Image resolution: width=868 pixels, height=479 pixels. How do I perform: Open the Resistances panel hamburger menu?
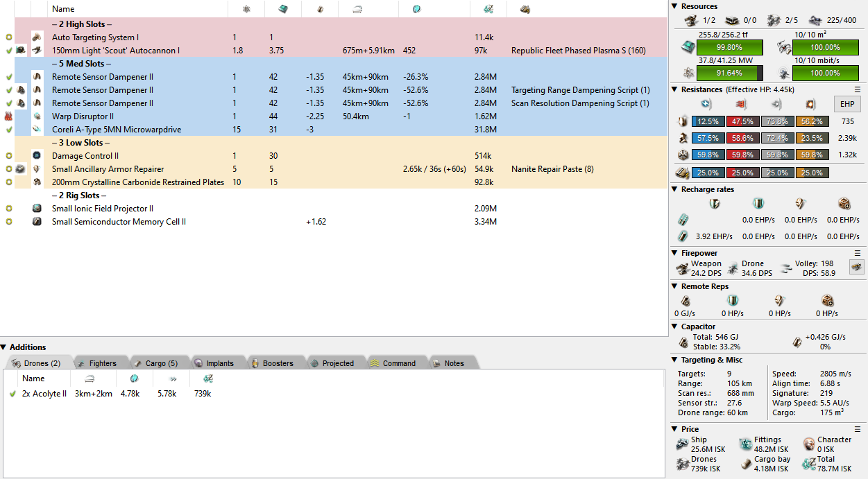(x=858, y=89)
